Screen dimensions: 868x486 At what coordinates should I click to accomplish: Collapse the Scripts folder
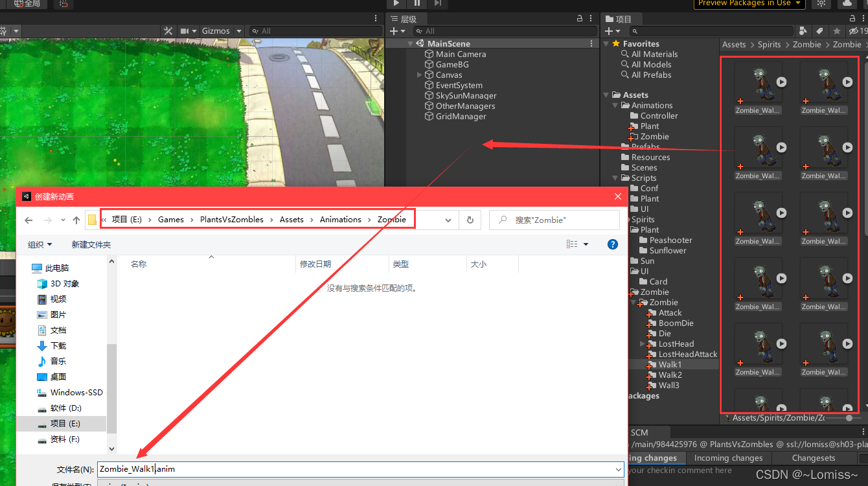[x=615, y=178]
